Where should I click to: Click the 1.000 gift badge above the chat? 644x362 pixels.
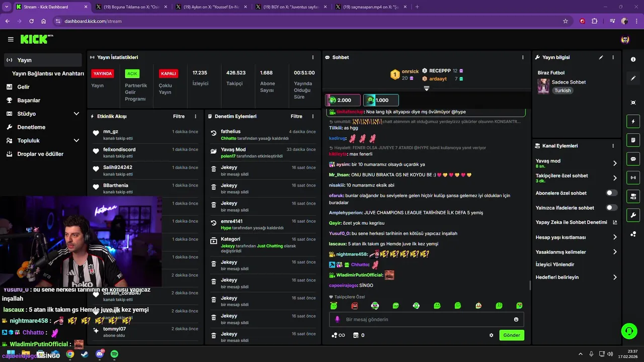[381, 100]
